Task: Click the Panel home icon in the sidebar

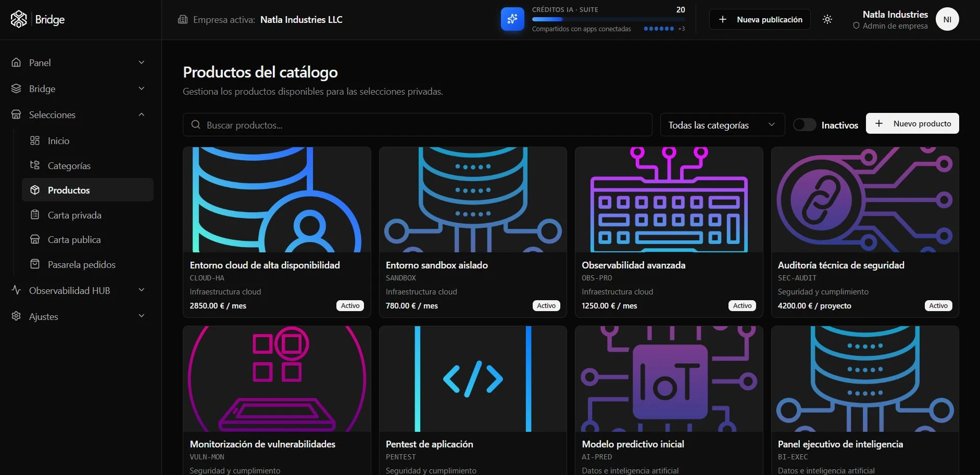Action: (x=16, y=62)
